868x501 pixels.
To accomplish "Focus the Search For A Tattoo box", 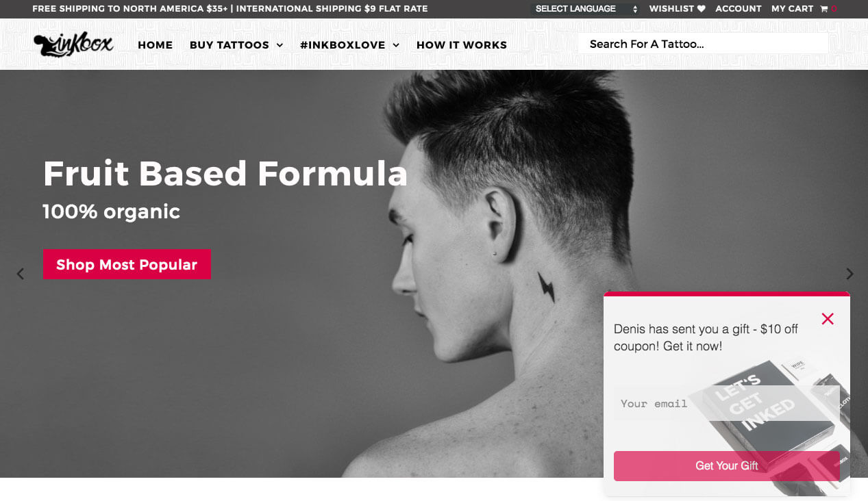I will pyautogui.click(x=703, y=44).
